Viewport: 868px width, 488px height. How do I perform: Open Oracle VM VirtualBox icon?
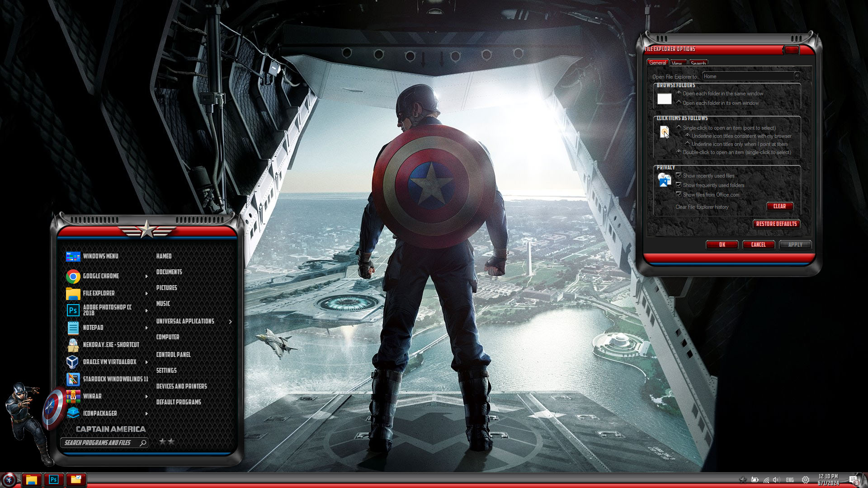tap(72, 362)
